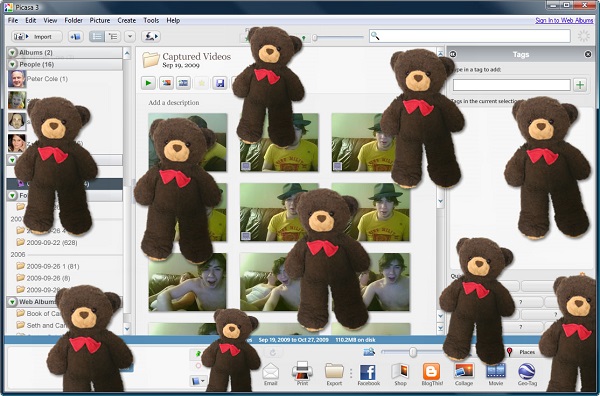Open the View menu
The width and height of the screenshot is (600, 396).
pos(50,20)
